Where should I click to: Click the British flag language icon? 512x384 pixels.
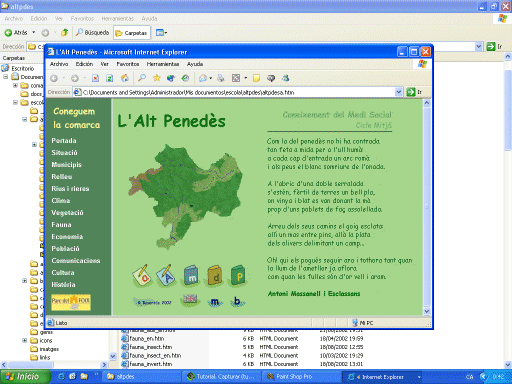point(190,300)
